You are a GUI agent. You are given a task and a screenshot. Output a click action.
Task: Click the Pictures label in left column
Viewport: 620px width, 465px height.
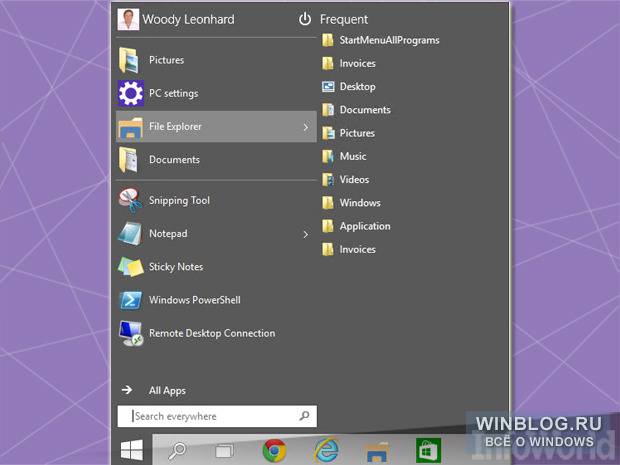point(166,60)
